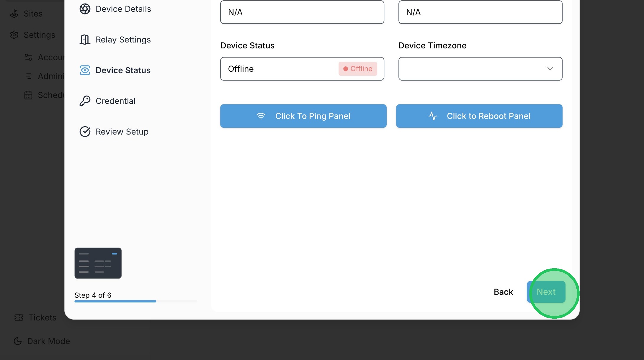Go to the Review Setup step
Screen dimensions: 644x360
(122, 132)
